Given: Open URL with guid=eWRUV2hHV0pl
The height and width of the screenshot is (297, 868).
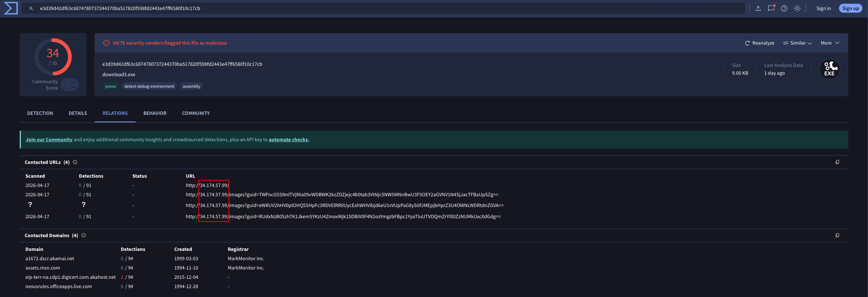Looking at the screenshot, I should [x=345, y=206].
